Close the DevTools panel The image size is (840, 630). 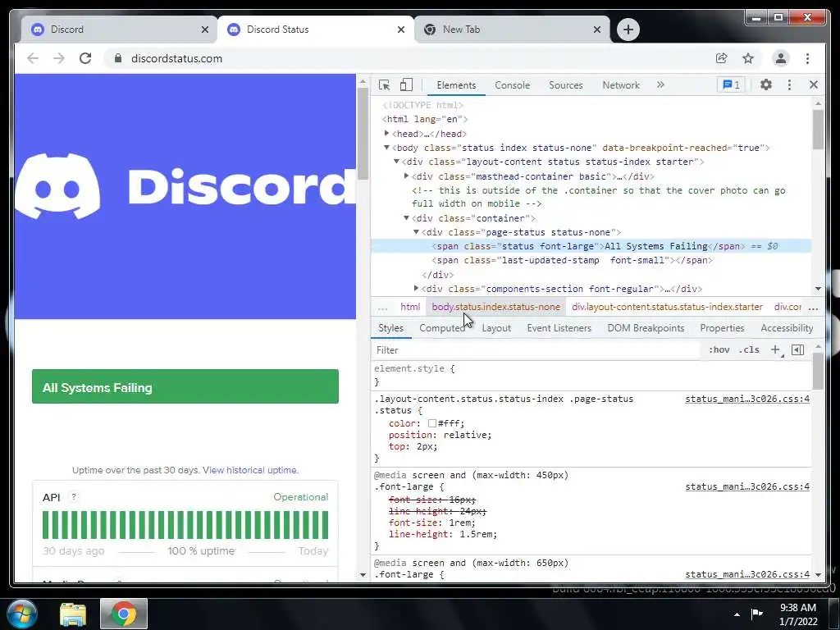pyautogui.click(x=813, y=84)
